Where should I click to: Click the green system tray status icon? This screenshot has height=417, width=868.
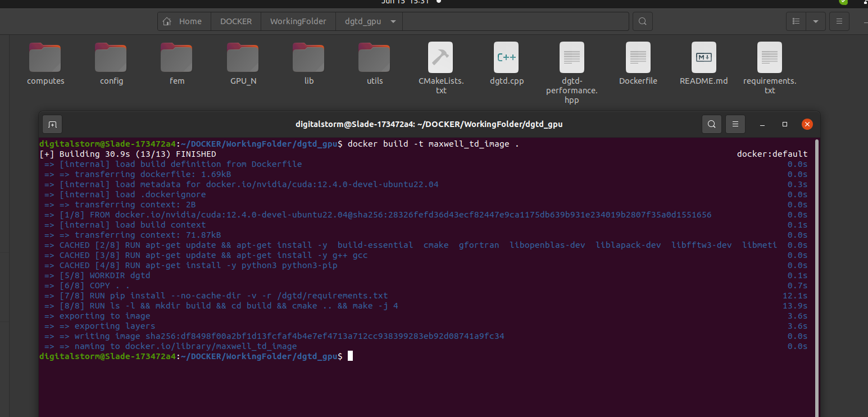coord(843,2)
